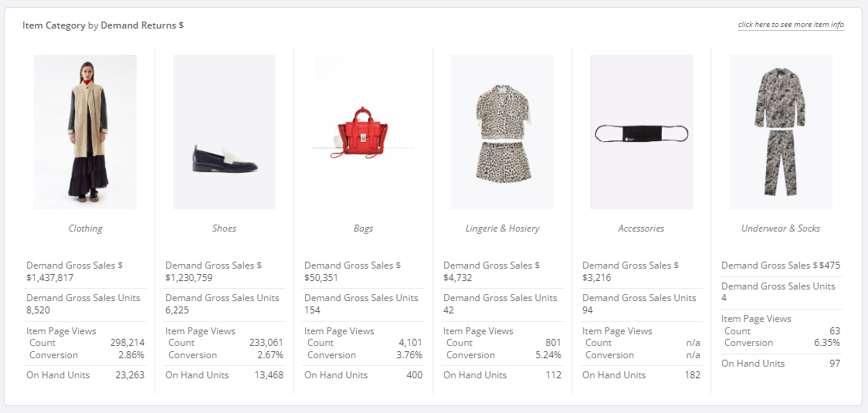Image resolution: width=868 pixels, height=413 pixels.
Task: Click Shoes gross sales value $1,230,759
Action: 188,278
